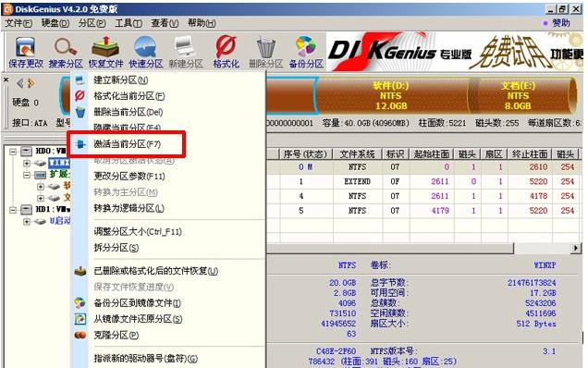
Task: Open the 工具(T) menu
Action: (129, 23)
